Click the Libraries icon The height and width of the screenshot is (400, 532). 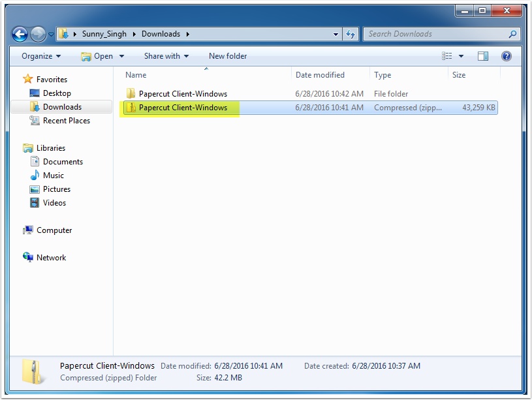[28, 148]
